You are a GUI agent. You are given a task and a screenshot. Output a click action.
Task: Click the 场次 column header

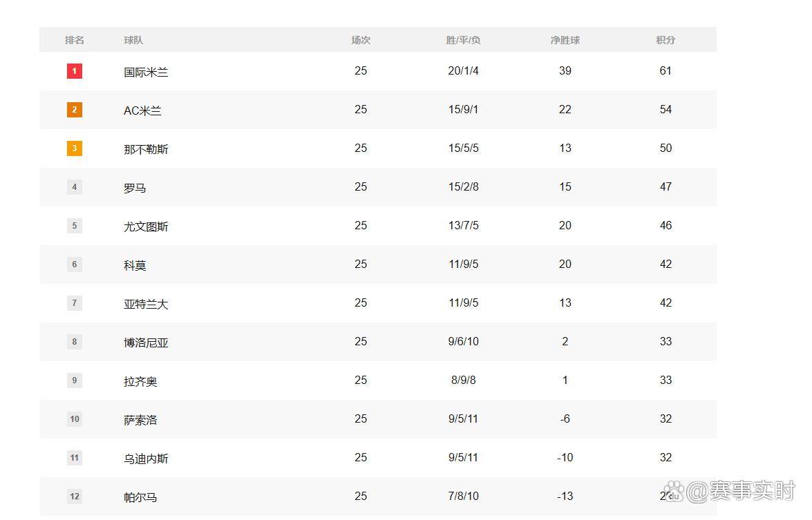361,40
